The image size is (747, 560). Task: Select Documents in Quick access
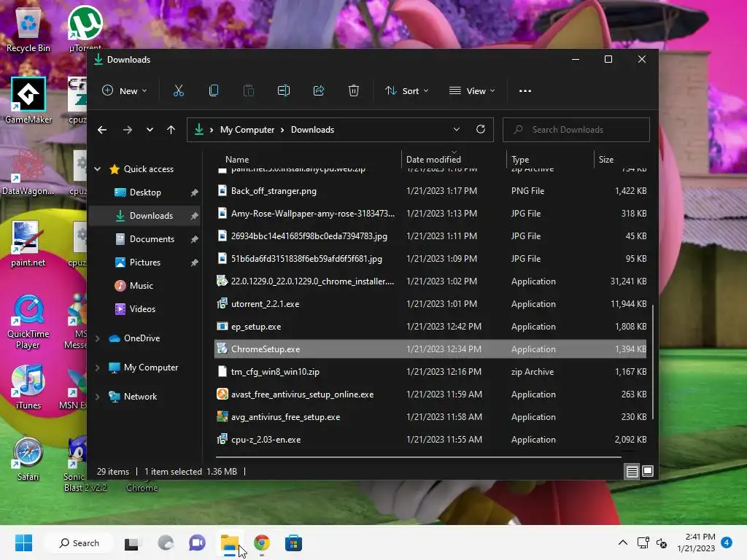pyautogui.click(x=145, y=239)
